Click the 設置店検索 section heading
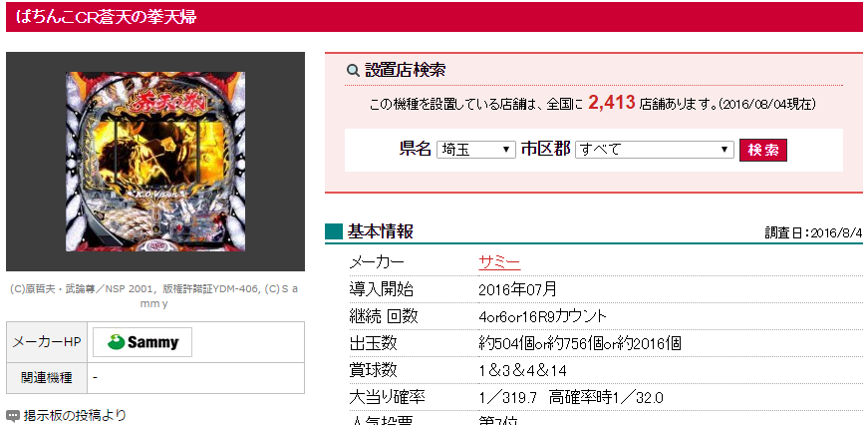The height and width of the screenshot is (425, 868). click(406, 71)
